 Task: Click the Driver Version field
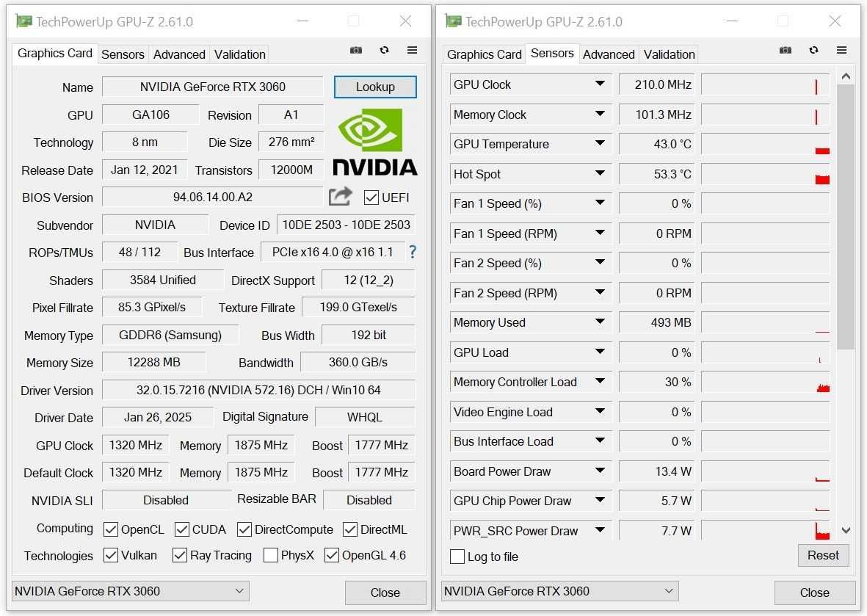coord(258,391)
